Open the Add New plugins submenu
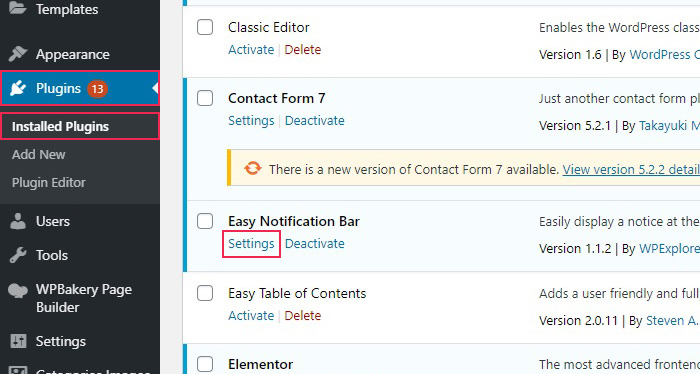Viewport: 700px width, 374px height. (38, 154)
